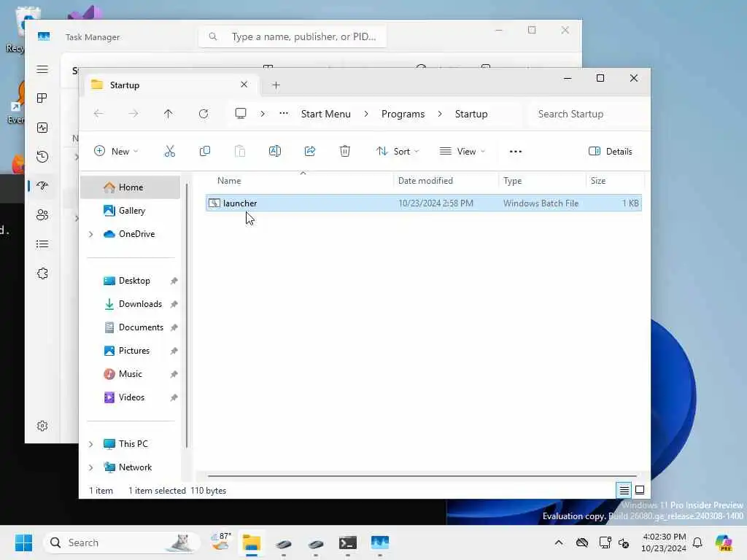The height and width of the screenshot is (560, 747).
Task: Click the Share icon in Explorer toolbar
Action: 309,152
